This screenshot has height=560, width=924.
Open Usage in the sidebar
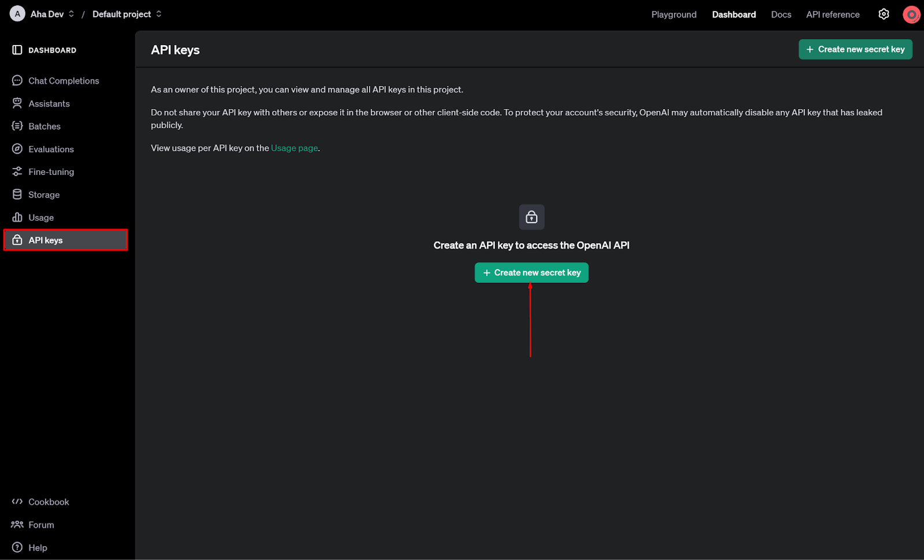pos(41,218)
